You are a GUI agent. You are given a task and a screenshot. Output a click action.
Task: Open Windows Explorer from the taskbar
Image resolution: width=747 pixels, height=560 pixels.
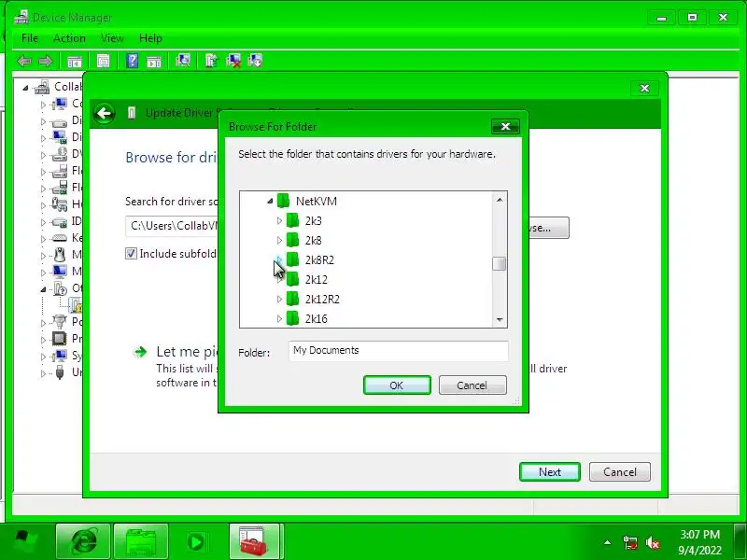[x=141, y=542]
